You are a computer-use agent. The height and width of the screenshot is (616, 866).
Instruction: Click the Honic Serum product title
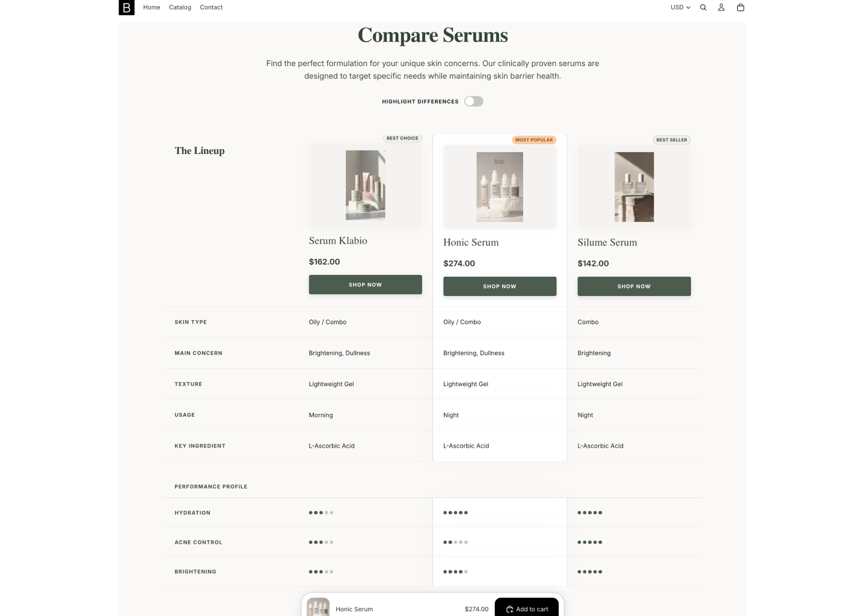pyautogui.click(x=471, y=242)
